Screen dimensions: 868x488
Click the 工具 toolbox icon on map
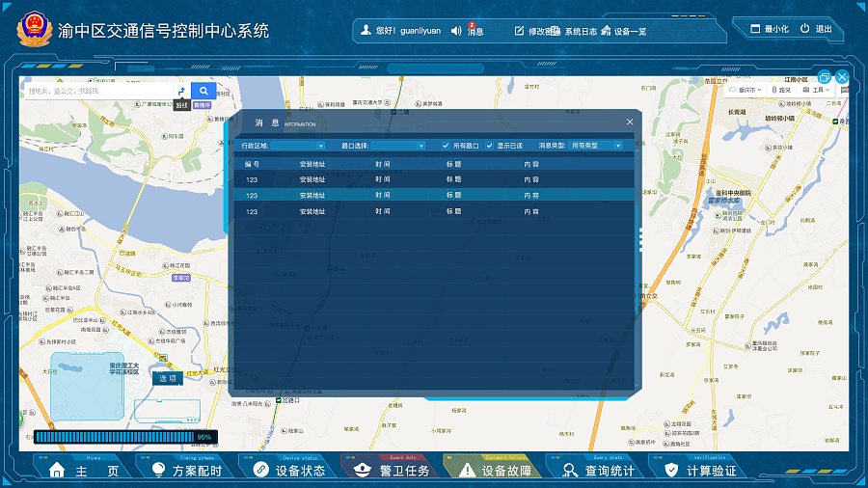[x=806, y=90]
